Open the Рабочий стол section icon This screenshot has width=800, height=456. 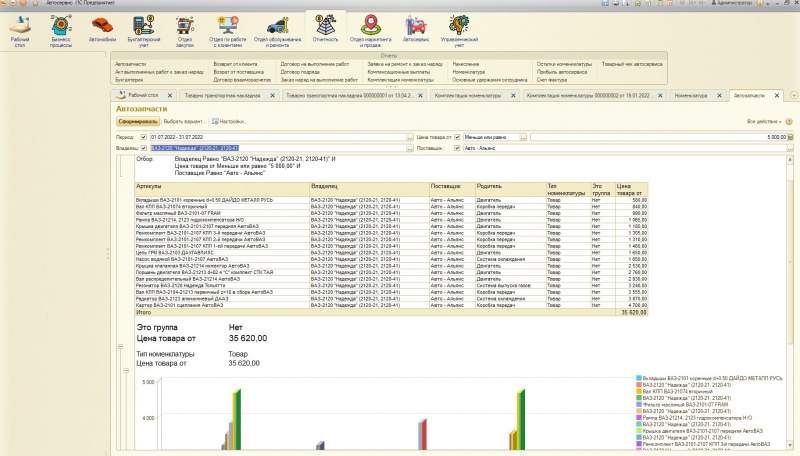[20, 31]
